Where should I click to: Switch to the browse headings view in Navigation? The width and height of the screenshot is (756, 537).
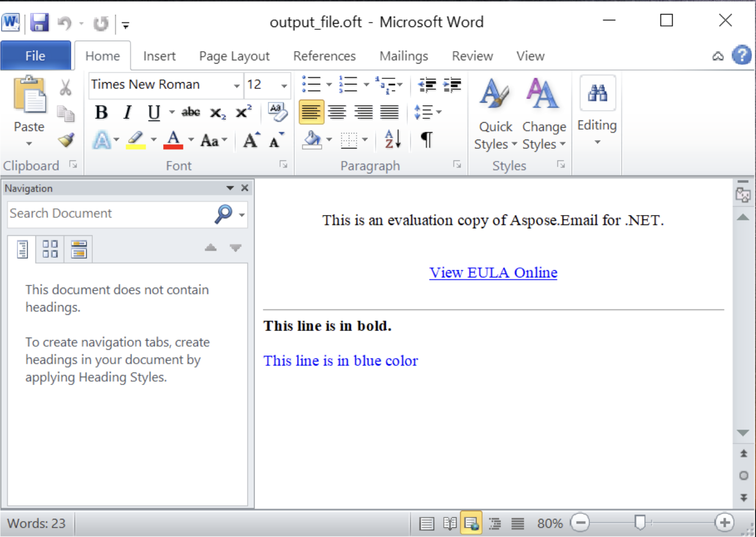coord(22,248)
